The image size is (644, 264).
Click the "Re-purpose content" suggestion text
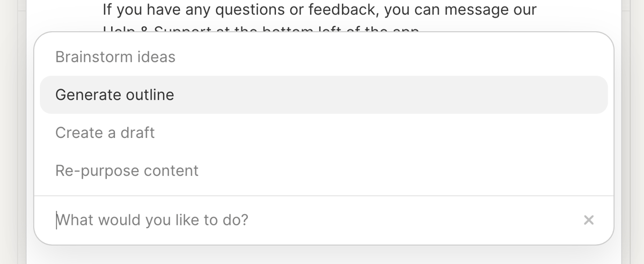(127, 171)
